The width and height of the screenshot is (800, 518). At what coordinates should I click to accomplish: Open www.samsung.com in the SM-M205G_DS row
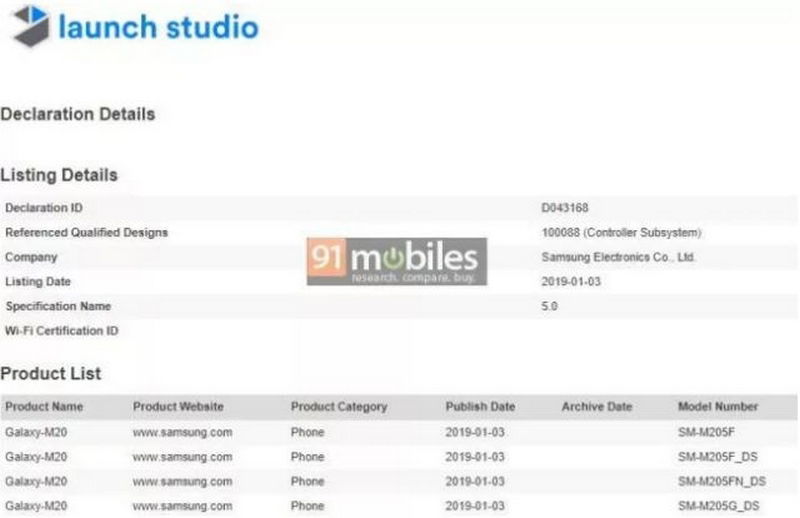pos(183,506)
